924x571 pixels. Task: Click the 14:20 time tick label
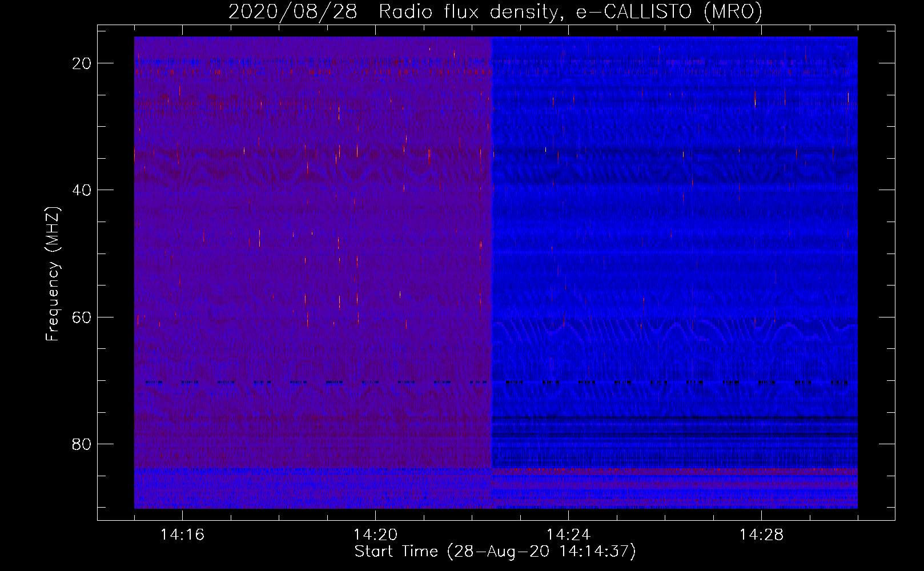pos(375,535)
